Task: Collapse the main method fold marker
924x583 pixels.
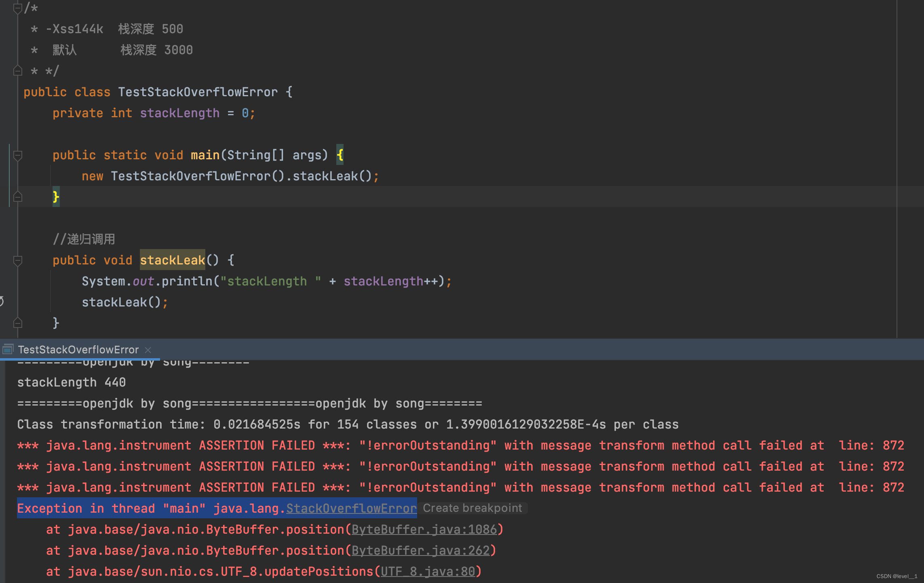Action: tap(17, 155)
